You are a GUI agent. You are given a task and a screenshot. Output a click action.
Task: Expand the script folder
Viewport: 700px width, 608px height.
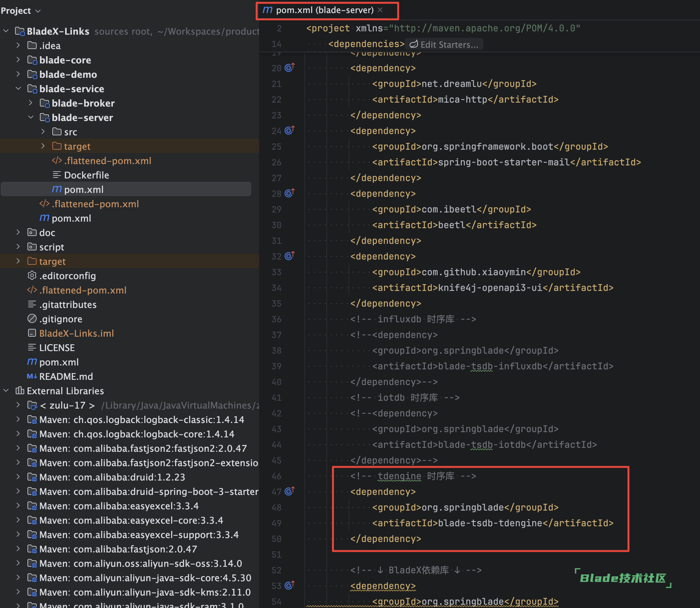point(18,247)
